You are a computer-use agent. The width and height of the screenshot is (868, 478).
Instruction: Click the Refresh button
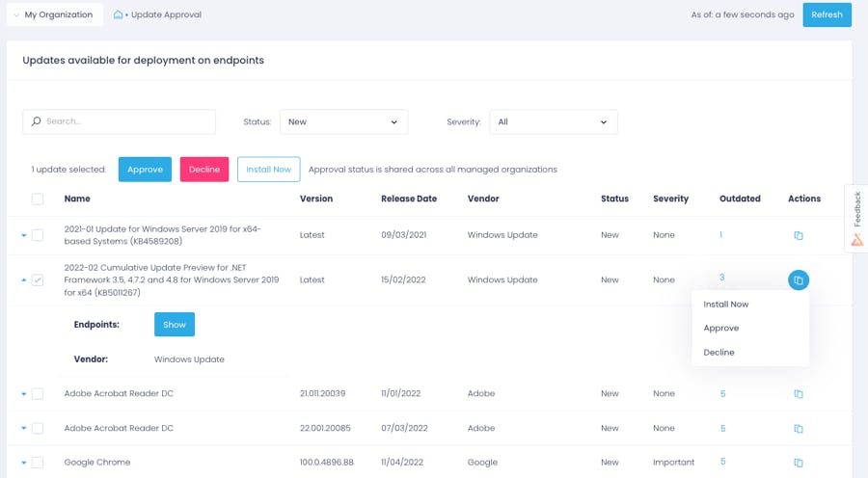coord(827,14)
